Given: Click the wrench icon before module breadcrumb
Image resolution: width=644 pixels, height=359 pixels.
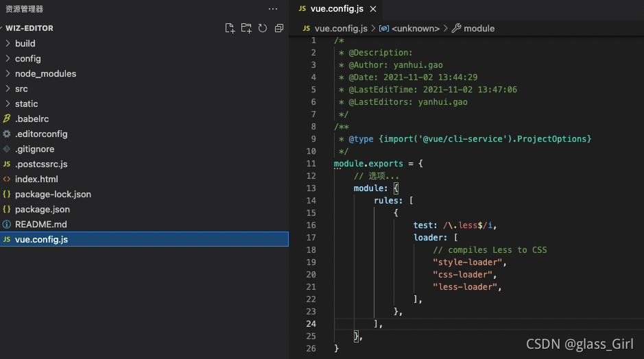Looking at the screenshot, I should click(x=456, y=28).
